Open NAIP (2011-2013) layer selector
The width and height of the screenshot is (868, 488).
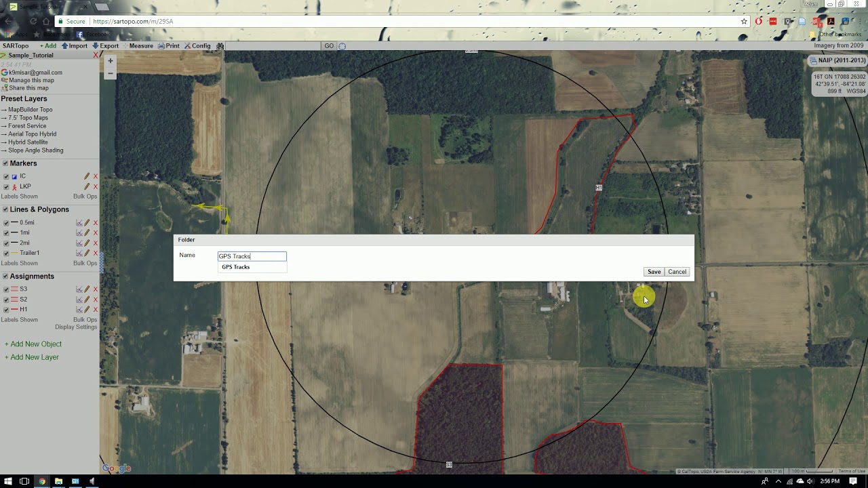coord(837,60)
